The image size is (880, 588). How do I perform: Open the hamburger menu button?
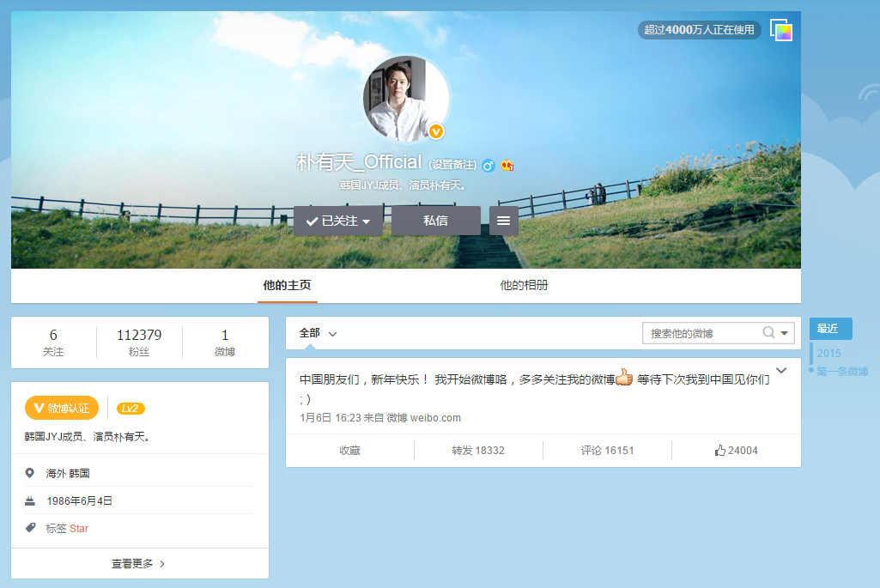click(x=503, y=221)
